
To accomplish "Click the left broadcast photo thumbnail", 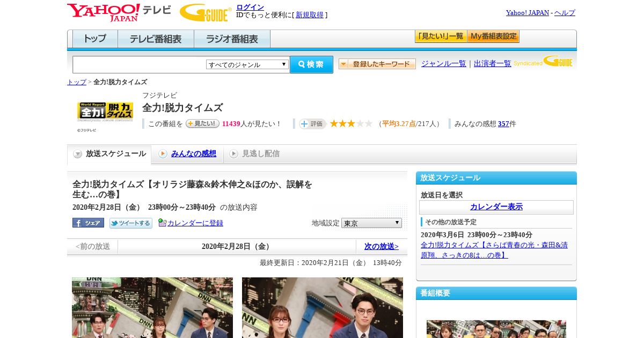I will point(152,307).
